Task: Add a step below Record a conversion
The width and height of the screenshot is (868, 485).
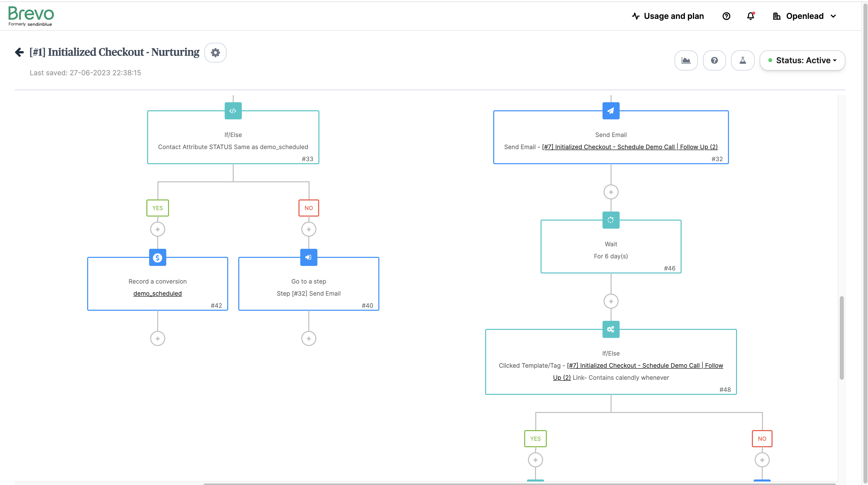Action: click(157, 338)
